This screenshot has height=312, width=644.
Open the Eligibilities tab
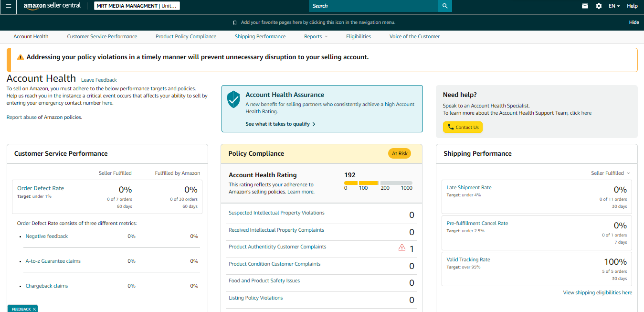(359, 36)
